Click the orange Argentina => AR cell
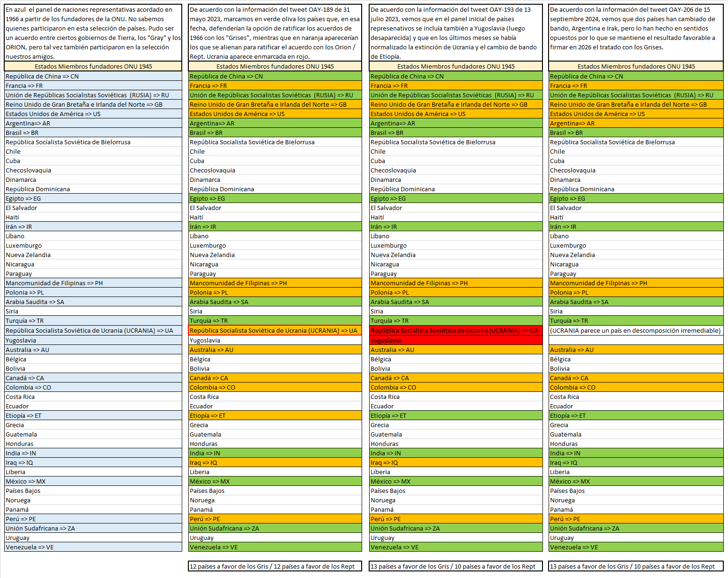This screenshot has height=578, width=728. [x=635, y=123]
